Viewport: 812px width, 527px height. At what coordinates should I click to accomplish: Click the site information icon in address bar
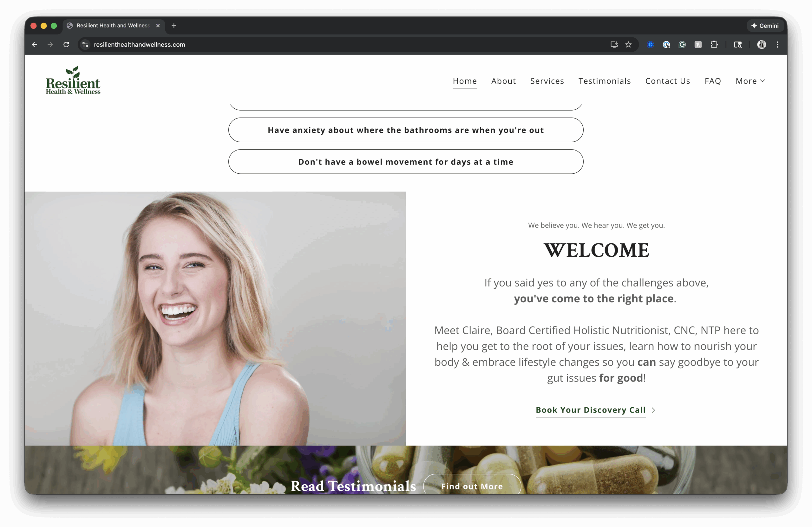pyautogui.click(x=85, y=45)
